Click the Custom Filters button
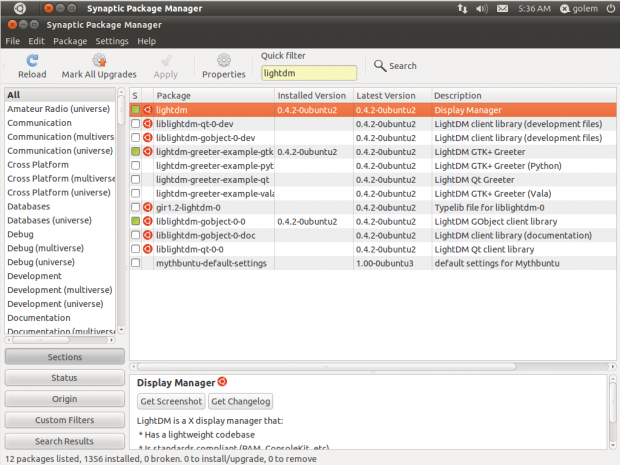Viewport: 620px width, 465px height. pyautogui.click(x=65, y=420)
